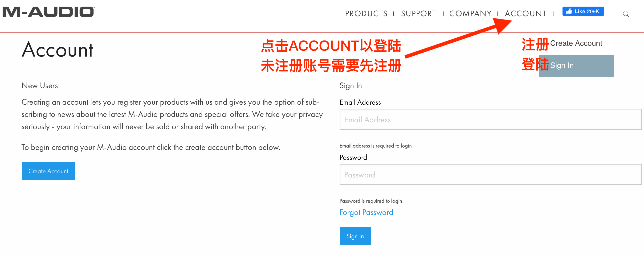Click the Sign In section heading
The height and width of the screenshot is (255, 644).
coord(351,86)
